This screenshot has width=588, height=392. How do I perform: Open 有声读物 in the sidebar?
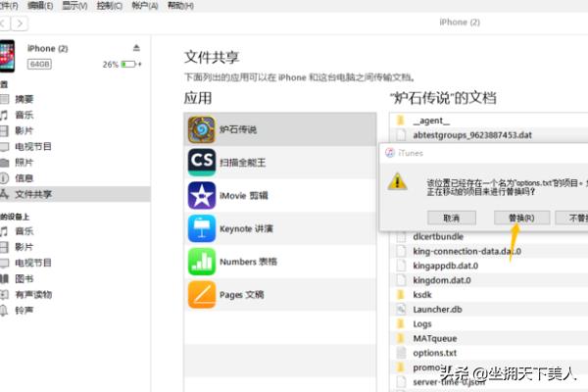33,294
